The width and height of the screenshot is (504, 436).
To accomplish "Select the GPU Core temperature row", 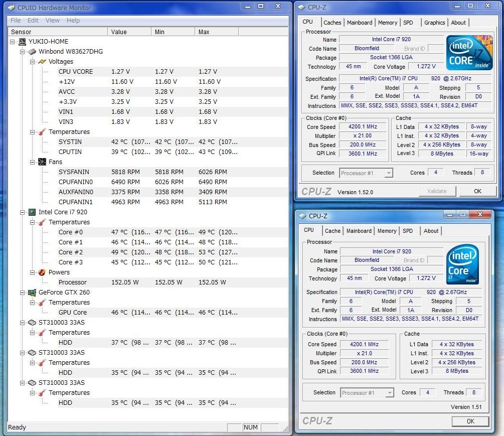I will pyautogui.click(x=173, y=312).
